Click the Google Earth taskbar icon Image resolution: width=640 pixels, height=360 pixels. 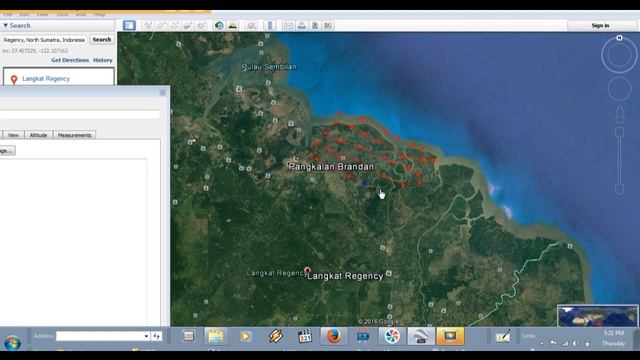(421, 336)
